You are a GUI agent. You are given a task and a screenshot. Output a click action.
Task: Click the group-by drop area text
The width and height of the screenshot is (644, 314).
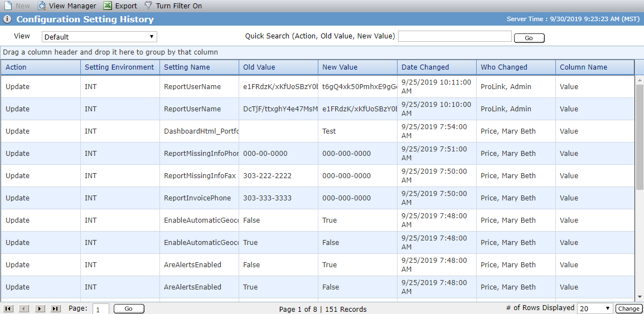click(x=110, y=52)
